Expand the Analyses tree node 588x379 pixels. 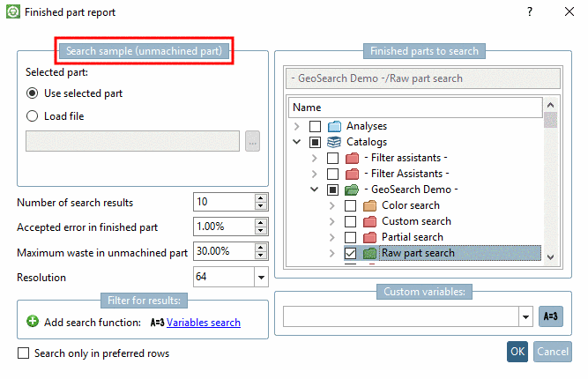[x=297, y=126]
